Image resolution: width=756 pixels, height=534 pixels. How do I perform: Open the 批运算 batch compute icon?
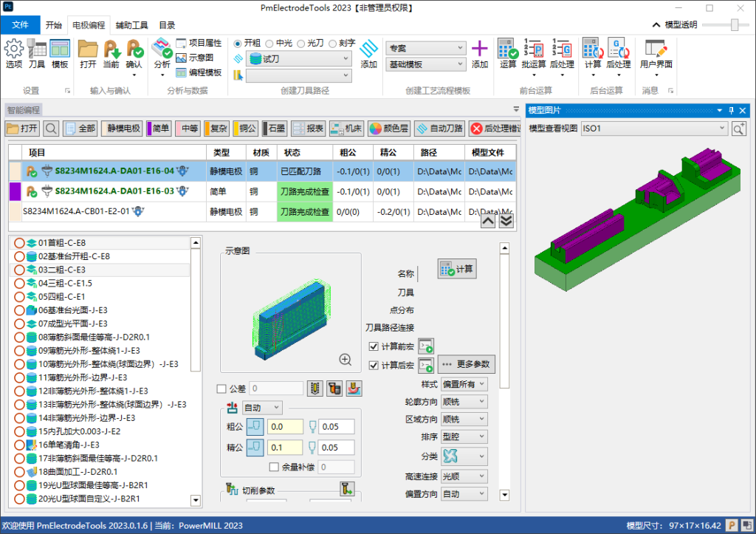pyautogui.click(x=534, y=53)
